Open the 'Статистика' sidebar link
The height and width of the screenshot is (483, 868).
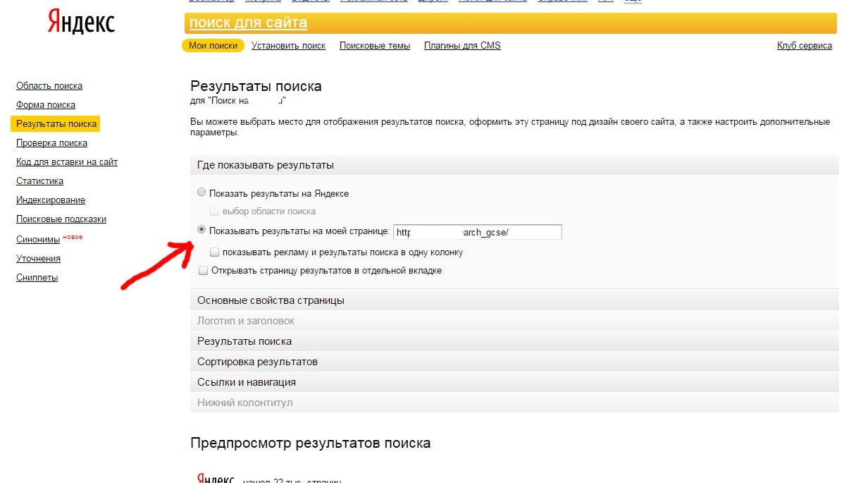[x=39, y=181]
